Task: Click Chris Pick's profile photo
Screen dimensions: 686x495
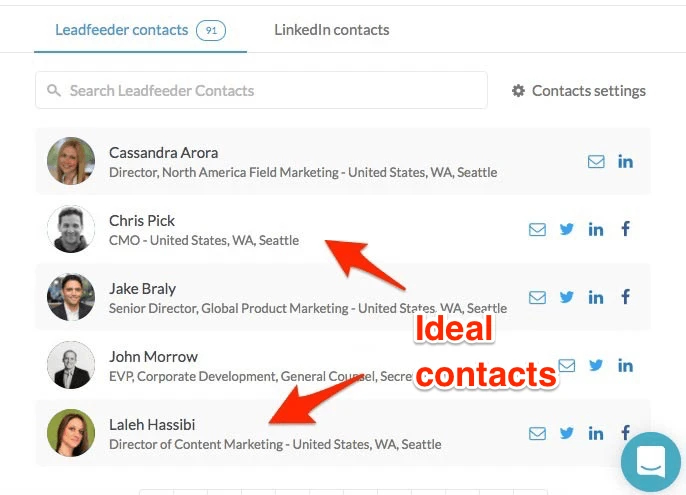Action: click(71, 229)
